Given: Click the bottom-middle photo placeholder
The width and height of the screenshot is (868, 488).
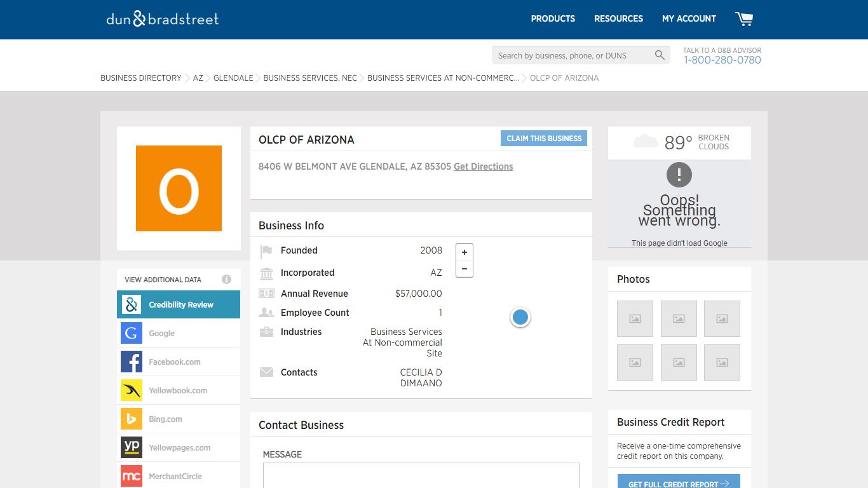Looking at the screenshot, I should click(679, 362).
